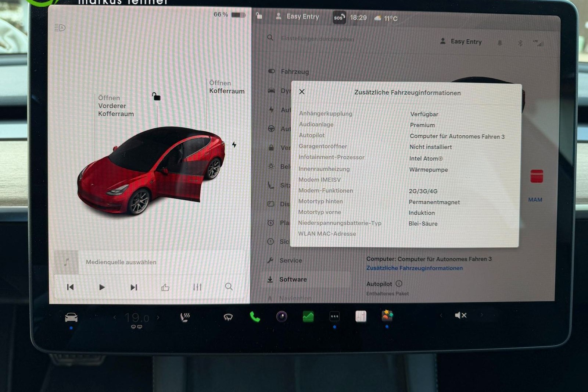Close the Zusätzliche Fahrzeuginformationen popup
Viewport: 588px width, 392px height.
[x=302, y=92]
